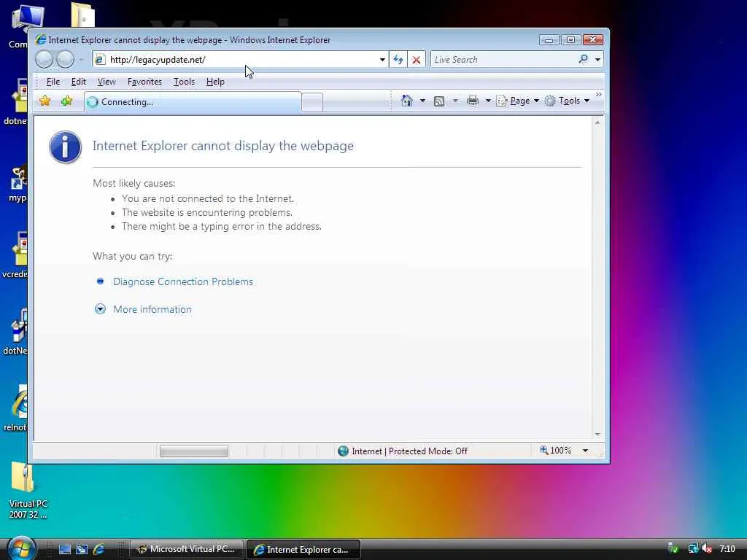Click the Print icon
This screenshot has height=560, width=747.
(473, 101)
